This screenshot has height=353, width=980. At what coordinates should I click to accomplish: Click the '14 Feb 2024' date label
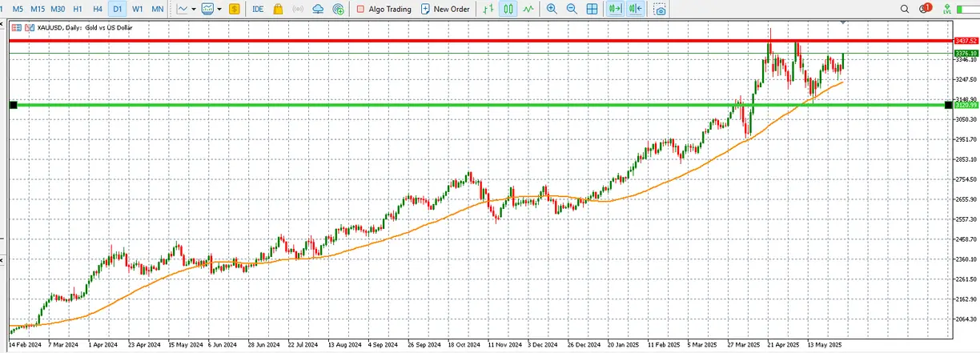click(25, 346)
